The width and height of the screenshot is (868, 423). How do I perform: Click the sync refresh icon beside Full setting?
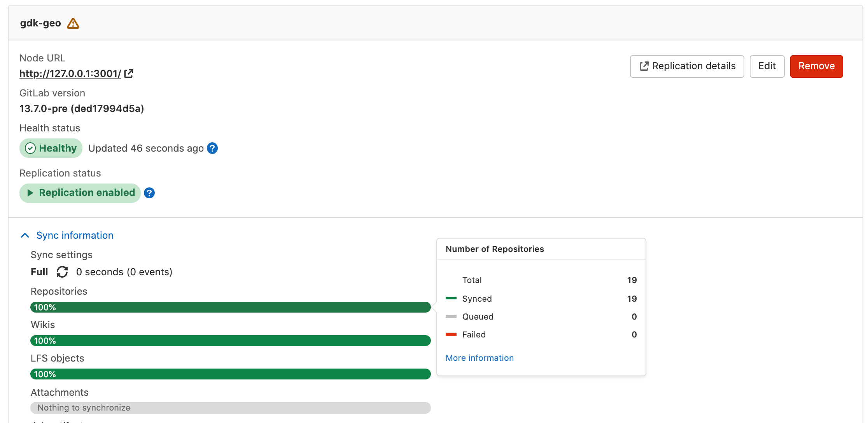(62, 272)
